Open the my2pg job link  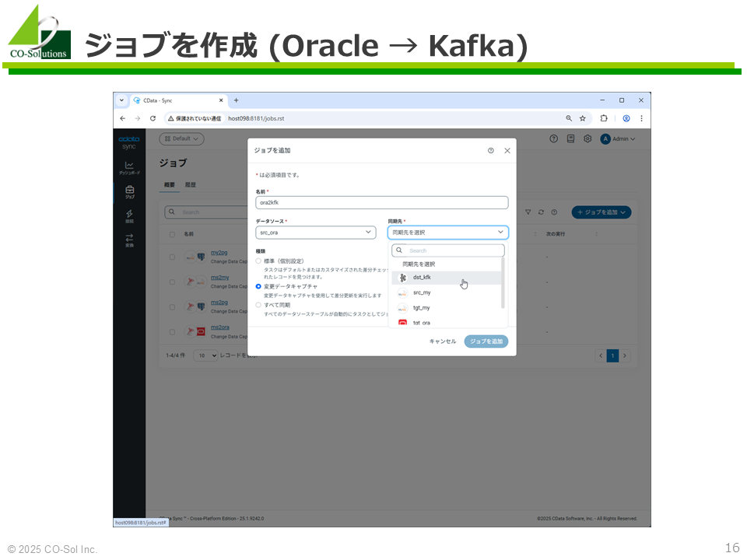[219, 252]
